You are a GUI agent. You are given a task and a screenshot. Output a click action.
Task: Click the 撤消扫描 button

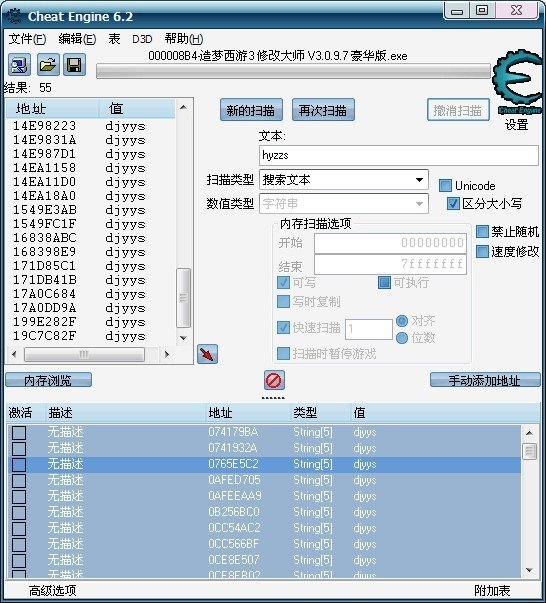(x=458, y=110)
